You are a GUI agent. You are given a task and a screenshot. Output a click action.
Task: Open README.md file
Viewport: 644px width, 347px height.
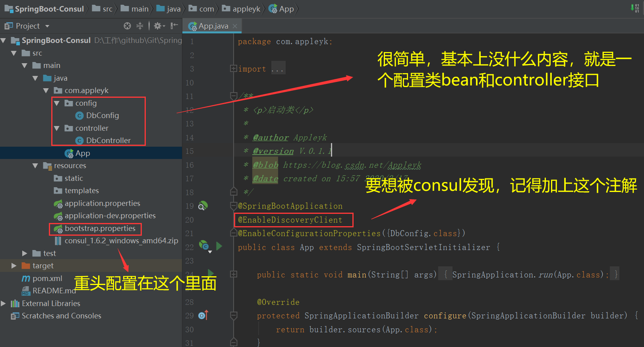[54, 291]
